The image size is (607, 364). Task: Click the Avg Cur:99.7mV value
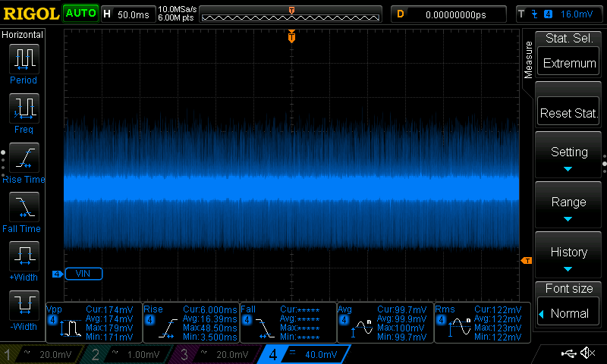401,310
